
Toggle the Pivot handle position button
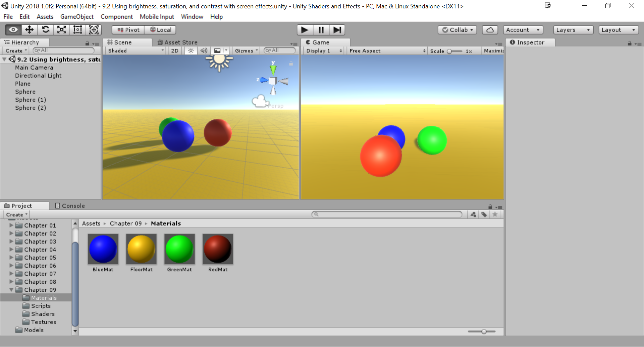coord(128,30)
